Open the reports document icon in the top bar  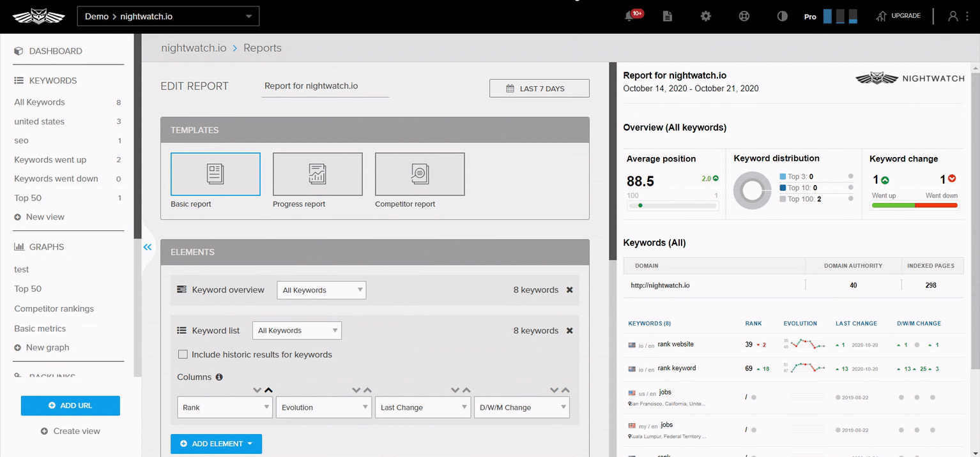pyautogui.click(x=667, y=16)
